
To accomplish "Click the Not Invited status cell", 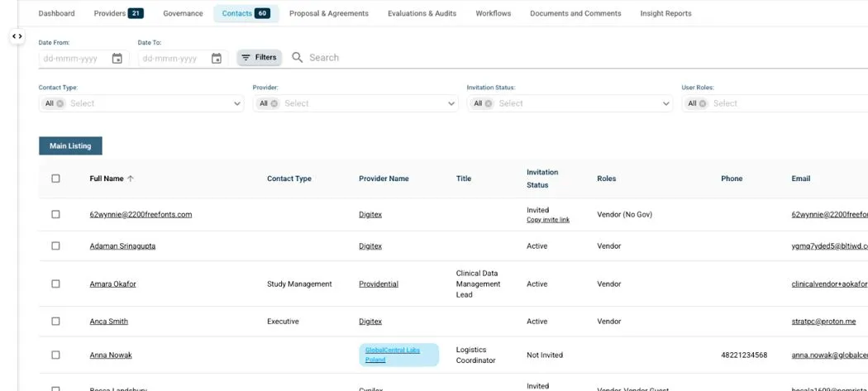I will [x=545, y=355].
